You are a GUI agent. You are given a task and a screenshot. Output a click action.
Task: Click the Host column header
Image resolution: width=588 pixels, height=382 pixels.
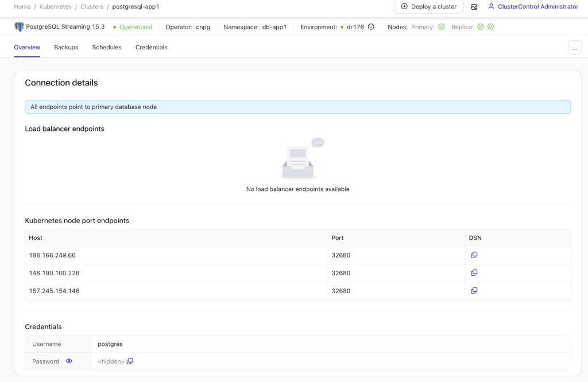(176, 238)
